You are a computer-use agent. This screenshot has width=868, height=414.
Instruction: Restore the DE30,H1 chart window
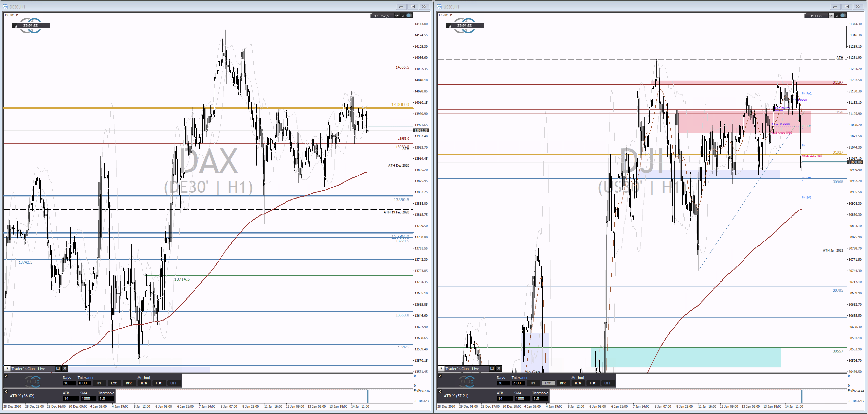click(x=413, y=7)
